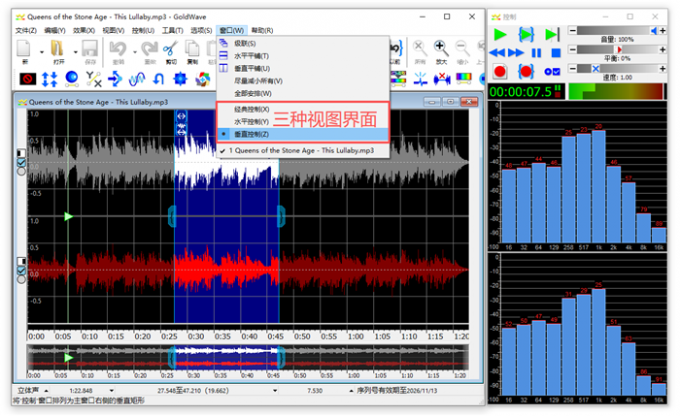The height and width of the screenshot is (416, 680).
Task: Click the Save floppy disk icon
Action: click(x=90, y=49)
